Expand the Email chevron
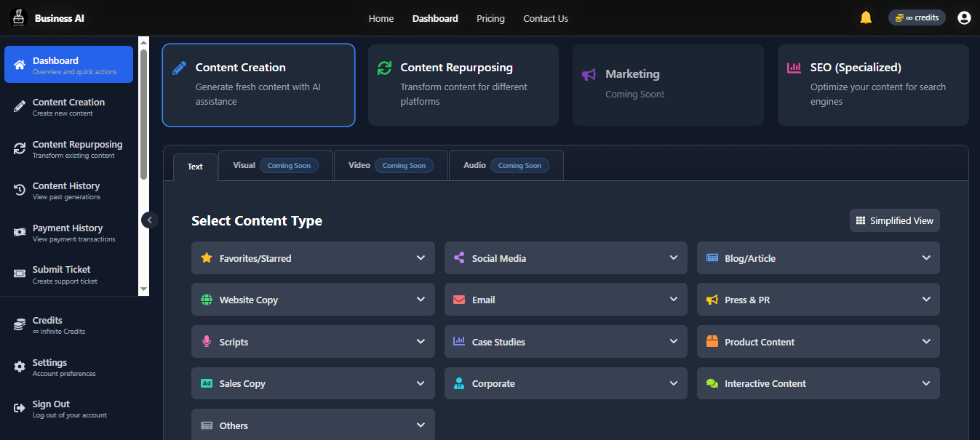This screenshot has width=980, height=440. (x=673, y=299)
